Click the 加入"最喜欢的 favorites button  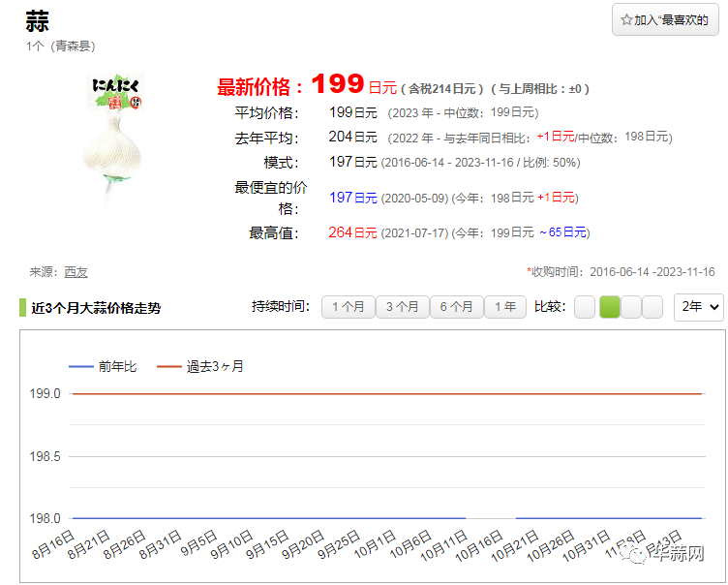[665, 19]
